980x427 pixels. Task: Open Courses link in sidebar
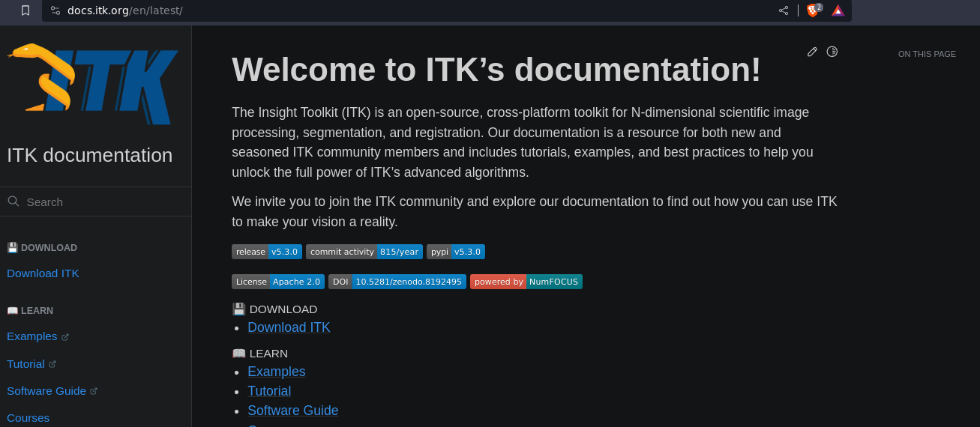tap(28, 418)
